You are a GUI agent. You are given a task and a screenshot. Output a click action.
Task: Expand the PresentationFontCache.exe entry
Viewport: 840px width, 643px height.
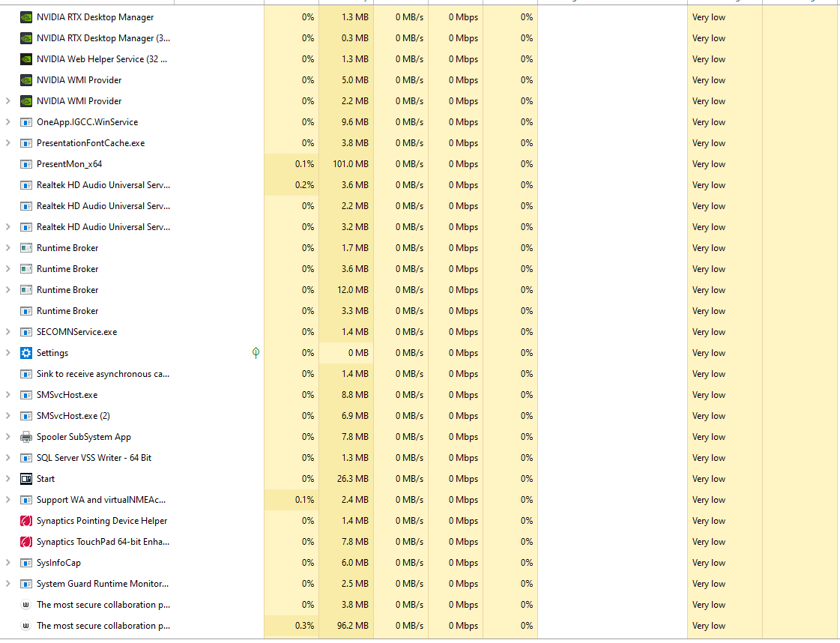coord(8,143)
